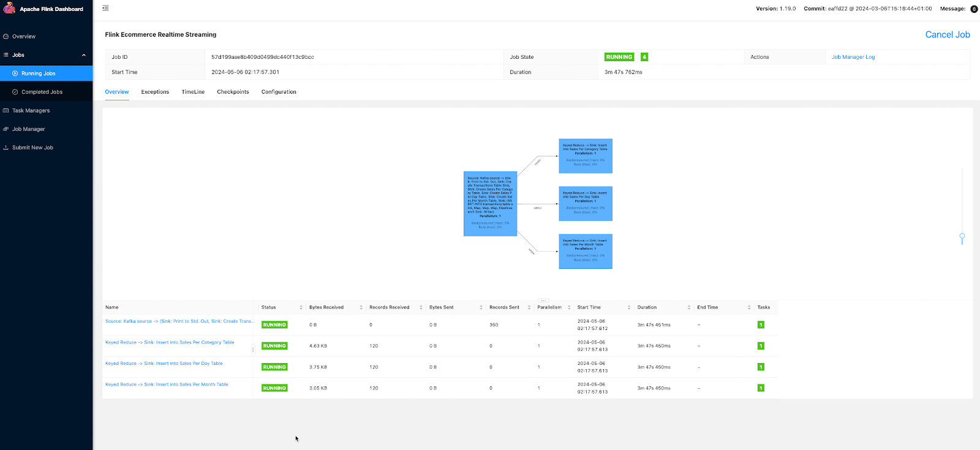Click the Cancel Job link
This screenshot has height=450, width=980.
click(948, 35)
